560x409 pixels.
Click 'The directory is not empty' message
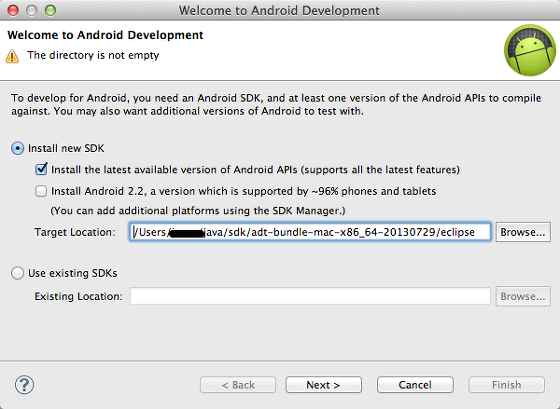click(x=93, y=55)
